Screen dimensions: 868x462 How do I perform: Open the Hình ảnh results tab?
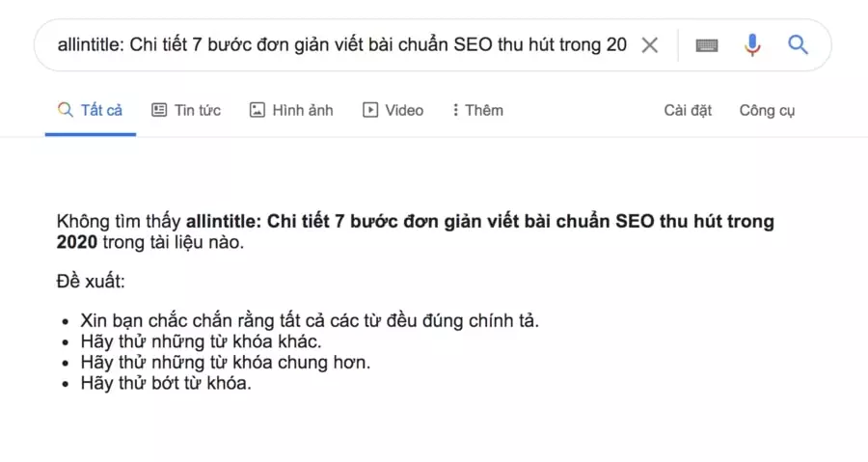point(302,110)
